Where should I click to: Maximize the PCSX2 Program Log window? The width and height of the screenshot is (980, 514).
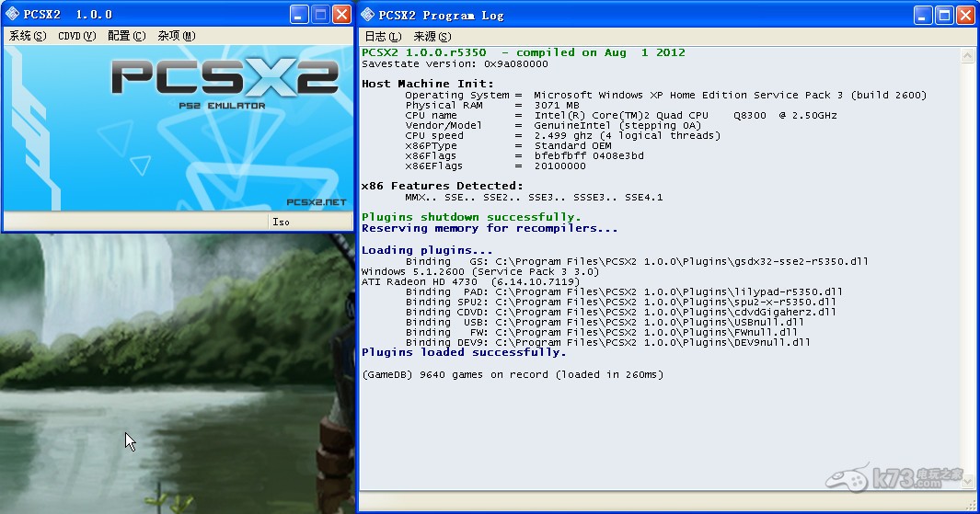point(944,15)
